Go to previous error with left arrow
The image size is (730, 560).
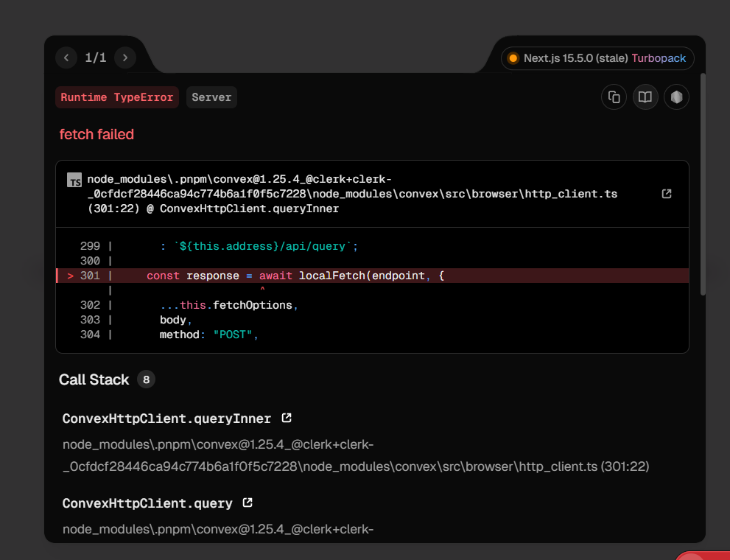tap(66, 57)
